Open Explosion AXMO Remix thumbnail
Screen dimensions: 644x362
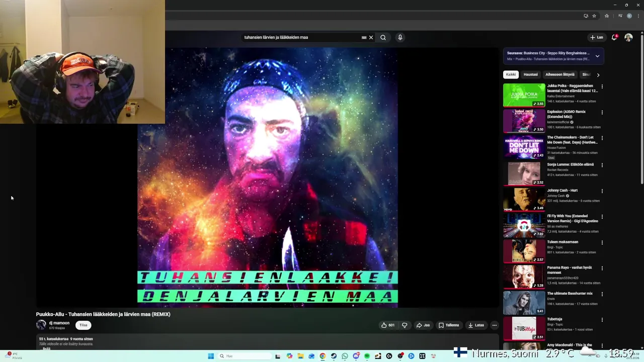tap(524, 121)
